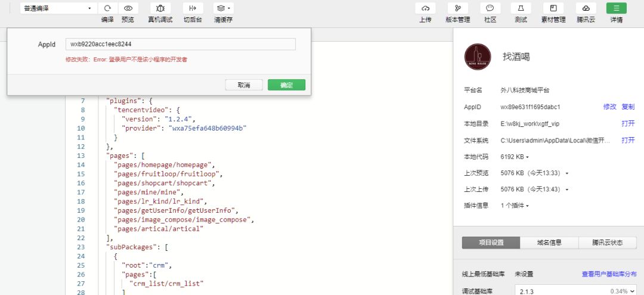Click the "crm_list/crm_list" code line
The width and height of the screenshot is (644, 295).
coord(166,284)
